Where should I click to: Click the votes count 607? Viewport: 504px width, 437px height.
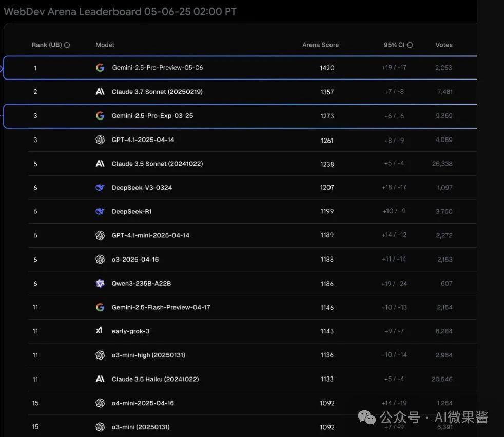(x=447, y=284)
